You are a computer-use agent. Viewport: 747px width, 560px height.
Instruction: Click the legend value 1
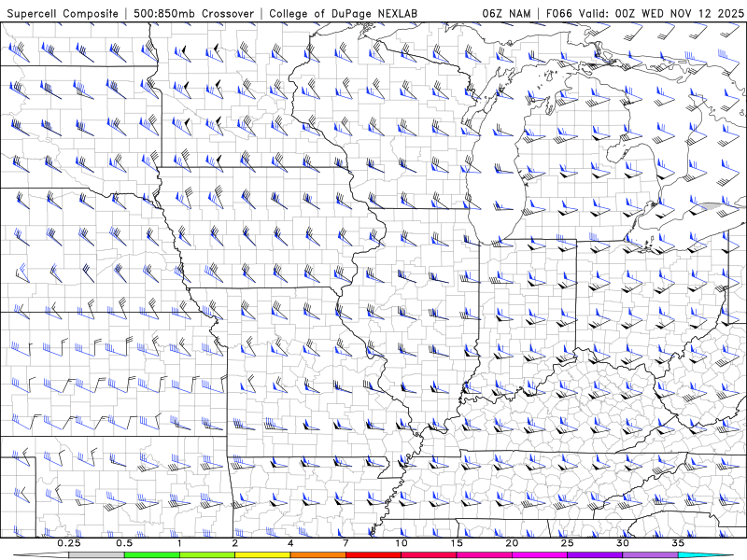coord(179,543)
